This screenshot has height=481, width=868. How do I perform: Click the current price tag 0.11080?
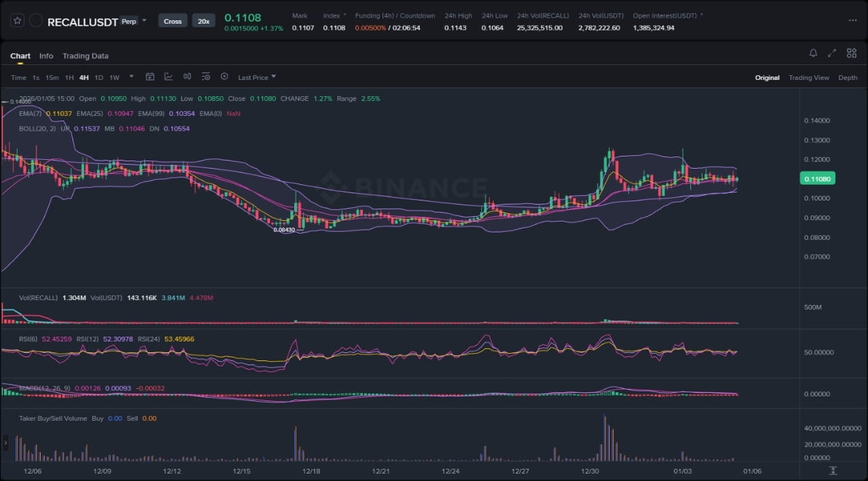click(818, 179)
